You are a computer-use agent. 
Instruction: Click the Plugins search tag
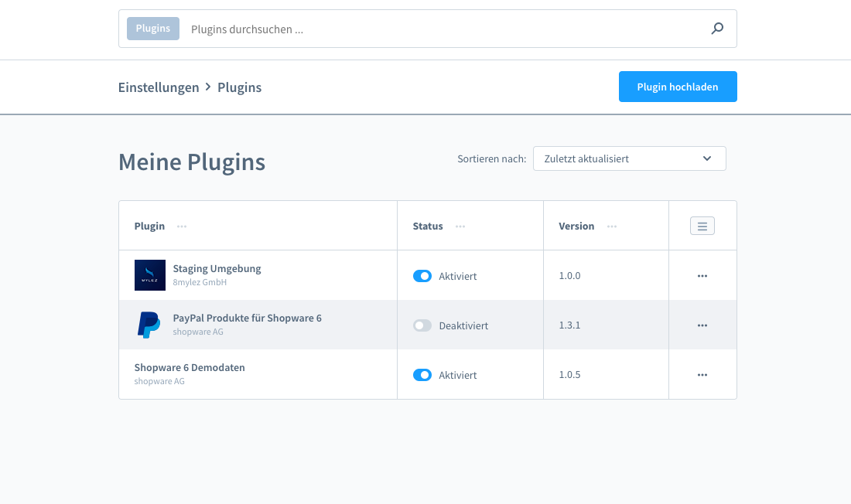153,29
